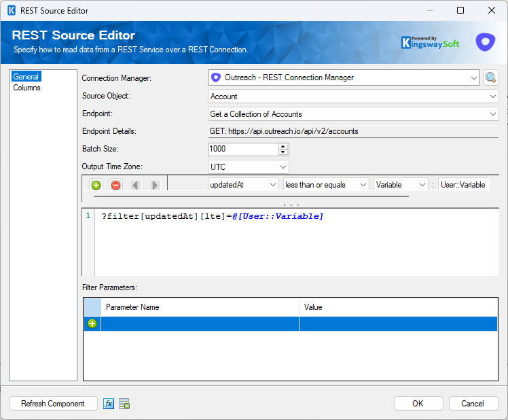Close the REST Source Editor window
The image size is (508, 420).
pos(492,10)
